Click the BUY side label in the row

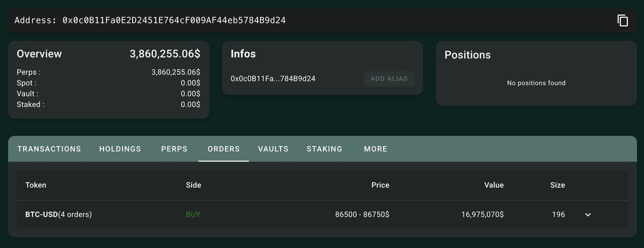pos(193,215)
